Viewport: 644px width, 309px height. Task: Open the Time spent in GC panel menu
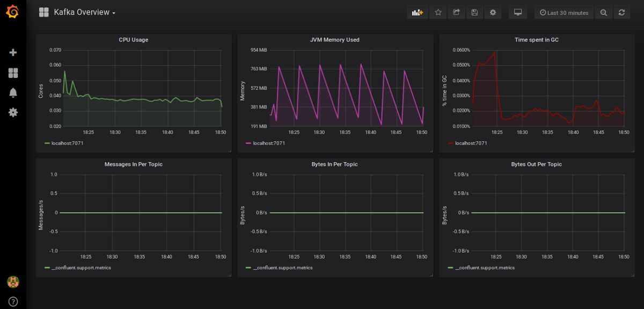point(537,40)
